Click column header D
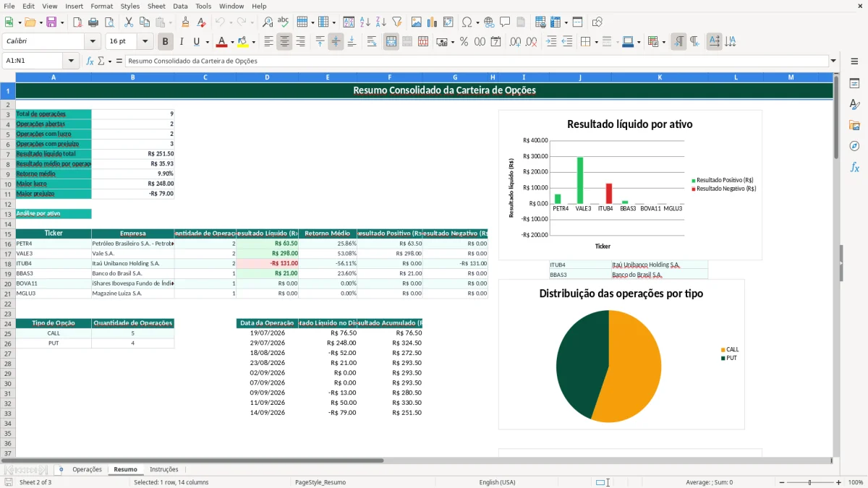 click(267, 77)
